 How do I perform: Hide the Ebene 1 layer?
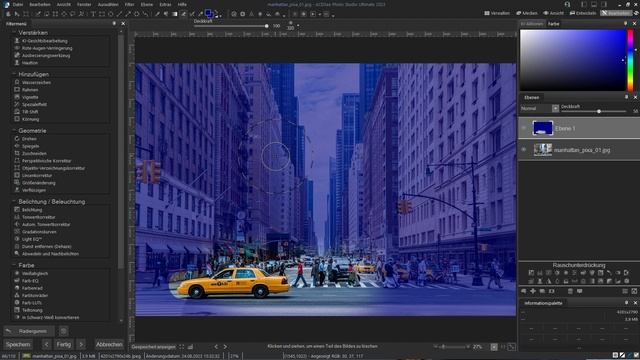click(524, 128)
